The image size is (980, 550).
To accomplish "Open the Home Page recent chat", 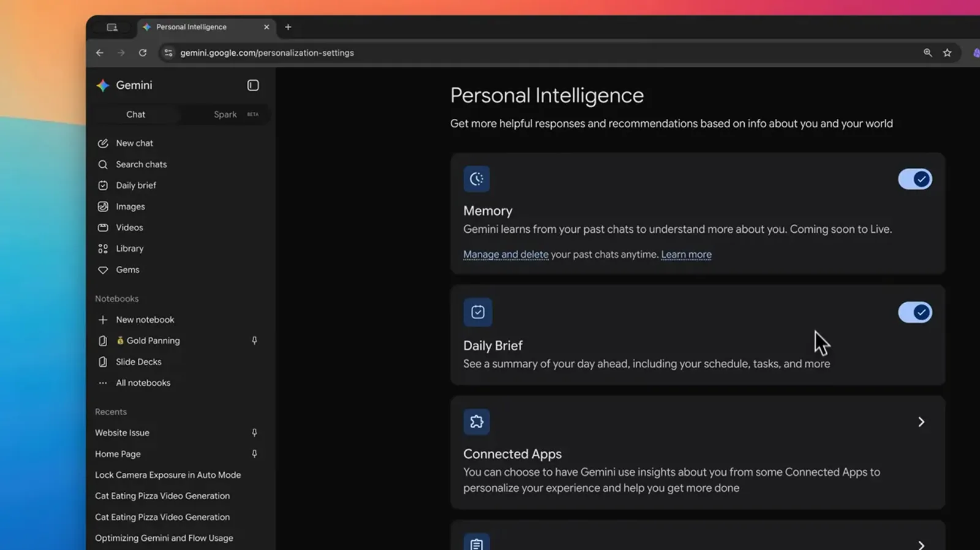I will (x=118, y=454).
